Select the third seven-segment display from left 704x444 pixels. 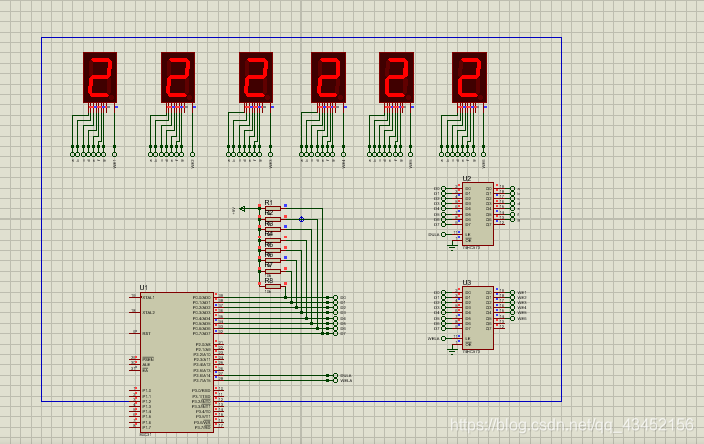click(256, 77)
